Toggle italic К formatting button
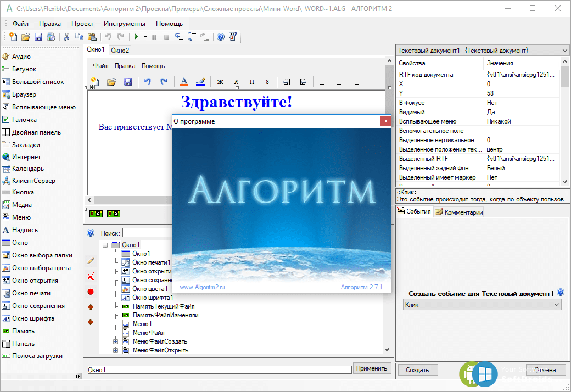 pos(236,82)
